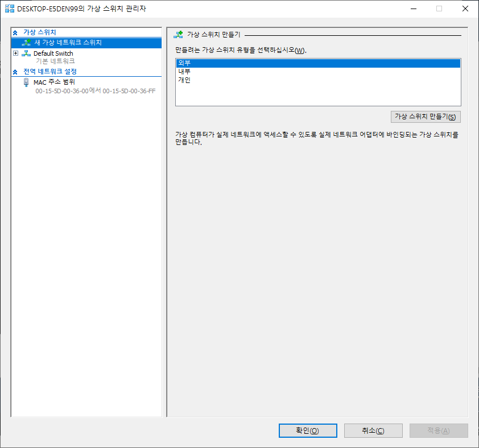Collapse the 전역 네트워크 설정 section chevron
Image resolution: width=479 pixels, height=448 pixels.
15,72
